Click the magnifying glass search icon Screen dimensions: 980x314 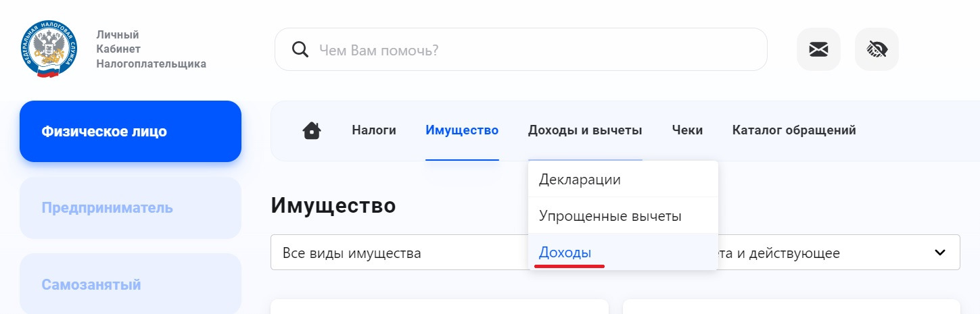(x=299, y=49)
